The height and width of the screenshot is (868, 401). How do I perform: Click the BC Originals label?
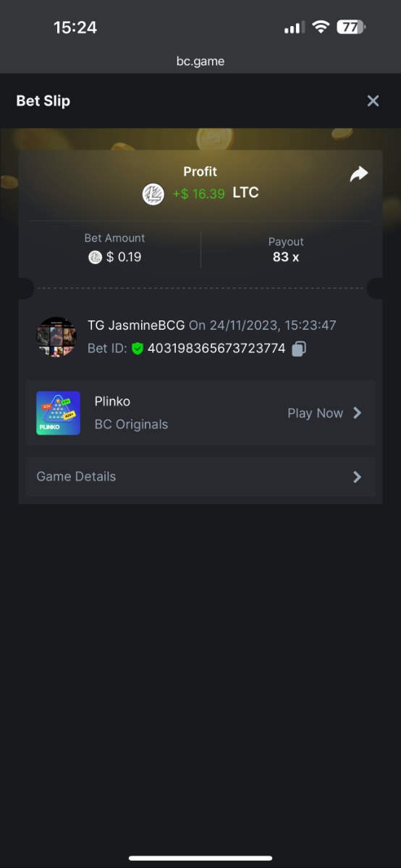(x=131, y=425)
